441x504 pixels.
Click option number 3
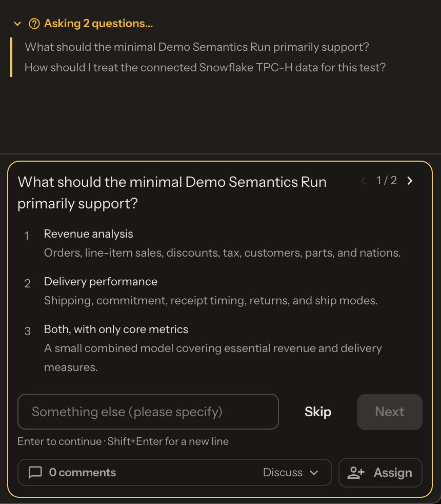(x=28, y=331)
